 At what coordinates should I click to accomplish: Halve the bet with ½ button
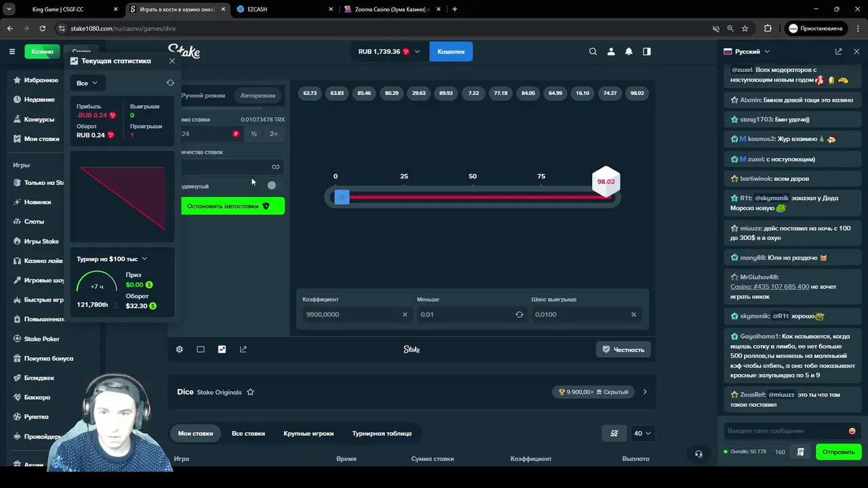254,134
